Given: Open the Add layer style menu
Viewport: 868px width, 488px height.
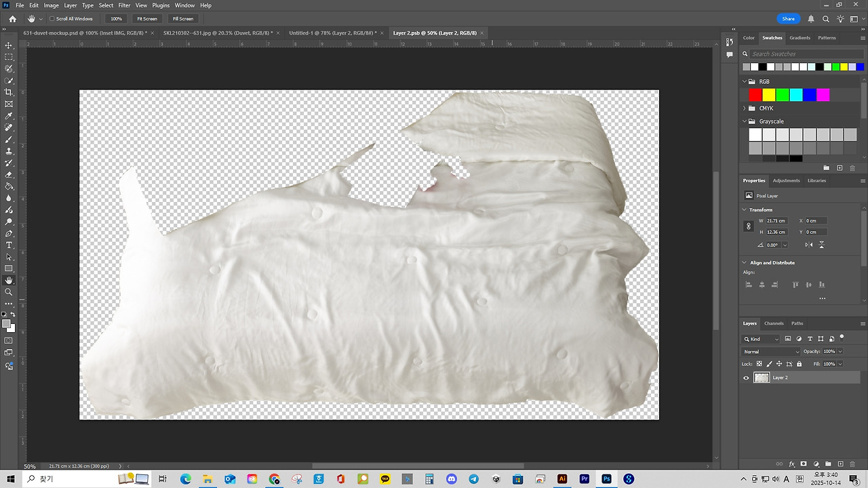Looking at the screenshot, I should tap(792, 464).
